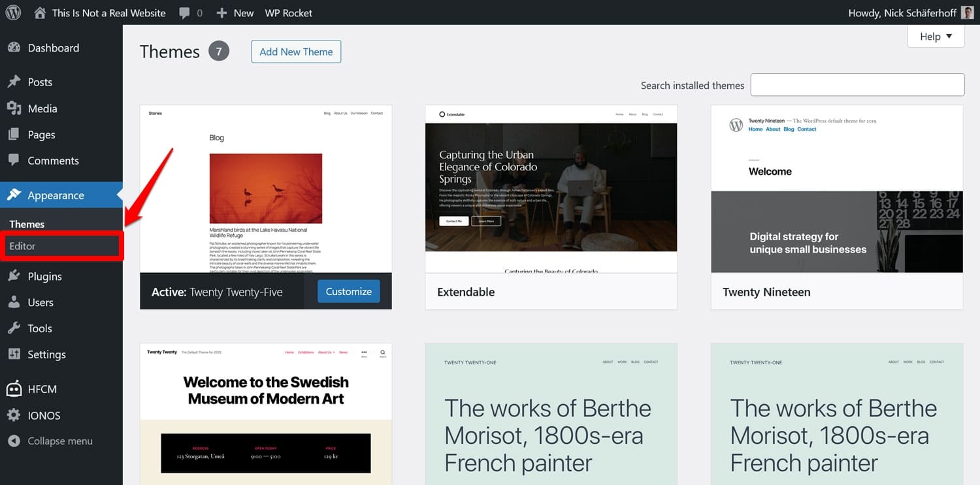This screenshot has height=485, width=980.
Task: Open the Tools menu
Action: pyautogui.click(x=40, y=328)
